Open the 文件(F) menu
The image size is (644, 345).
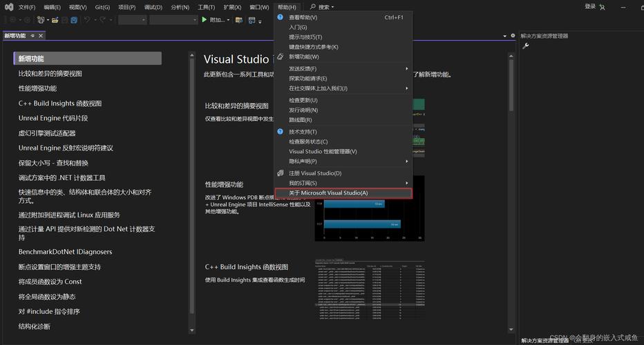coord(27,7)
